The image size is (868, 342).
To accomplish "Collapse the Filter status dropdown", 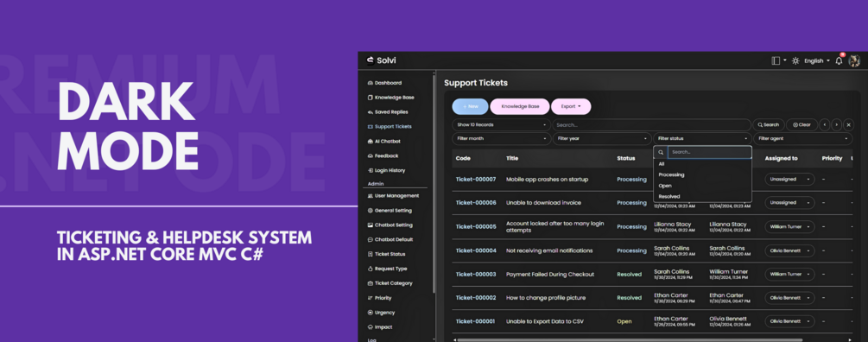I will tap(702, 139).
